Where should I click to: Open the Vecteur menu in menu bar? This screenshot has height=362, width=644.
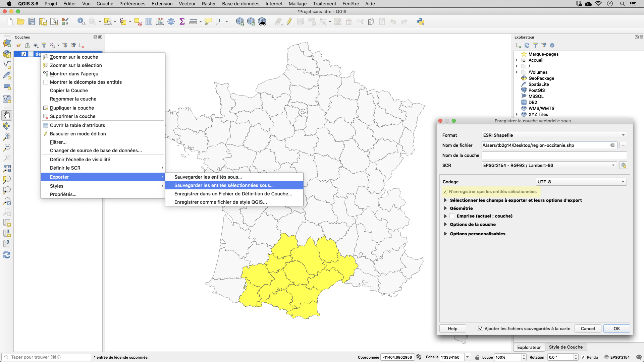187,4
